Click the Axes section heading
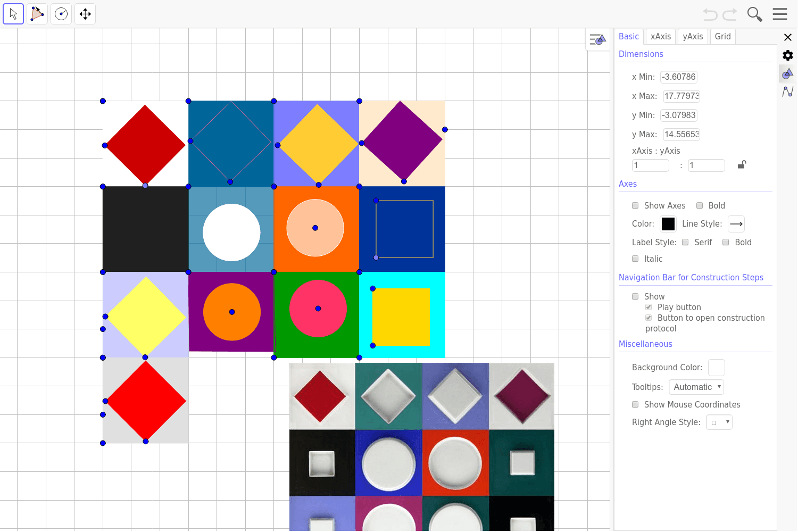This screenshot has height=532, width=798. [x=628, y=184]
